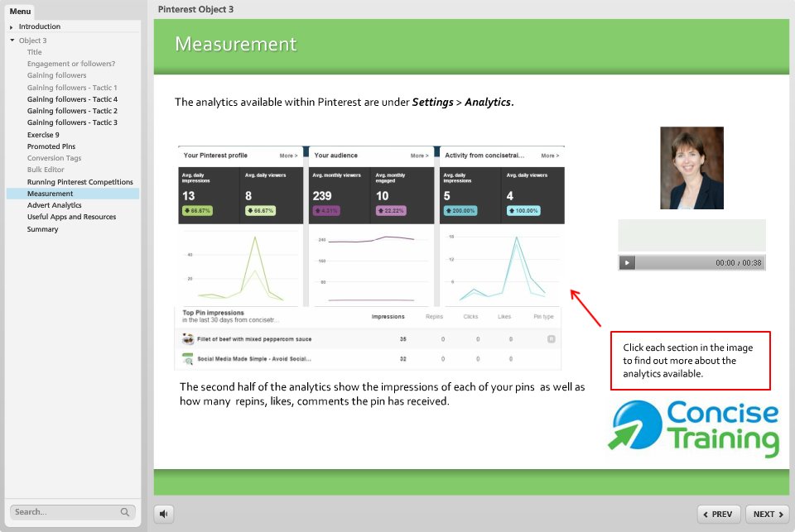Select Object 3 in the menu
The image size is (795, 532).
coord(32,41)
